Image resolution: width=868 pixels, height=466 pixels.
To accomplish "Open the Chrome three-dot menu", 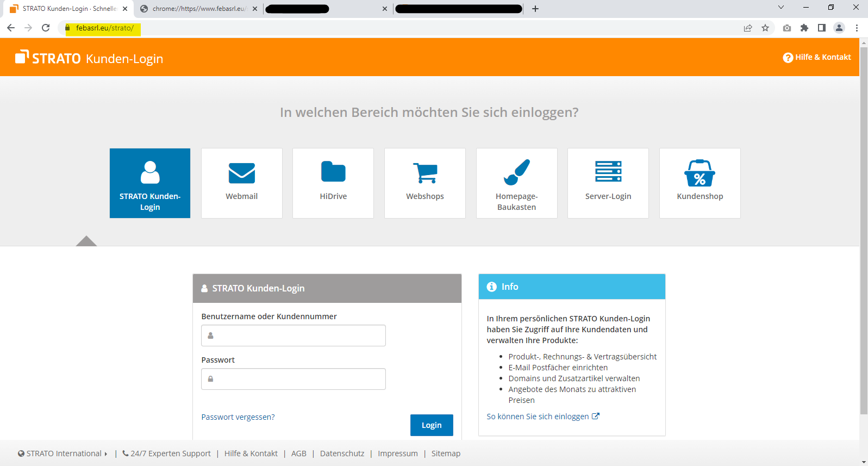I will click(x=857, y=28).
